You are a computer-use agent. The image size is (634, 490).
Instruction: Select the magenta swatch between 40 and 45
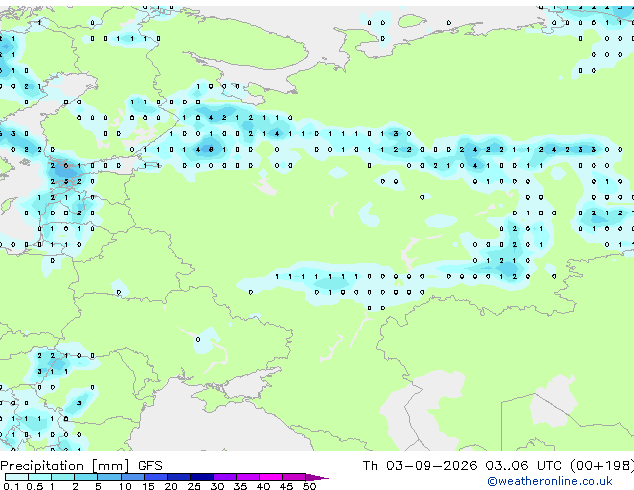(x=271, y=477)
